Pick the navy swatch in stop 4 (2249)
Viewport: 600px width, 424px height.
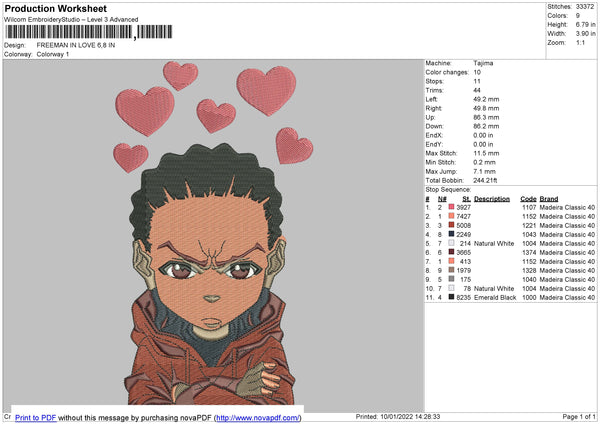pyautogui.click(x=452, y=234)
